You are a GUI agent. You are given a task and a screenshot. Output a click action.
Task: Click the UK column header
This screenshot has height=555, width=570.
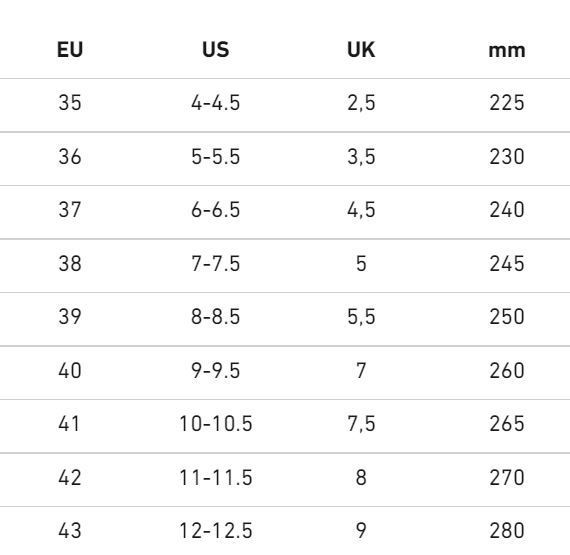coord(361,49)
